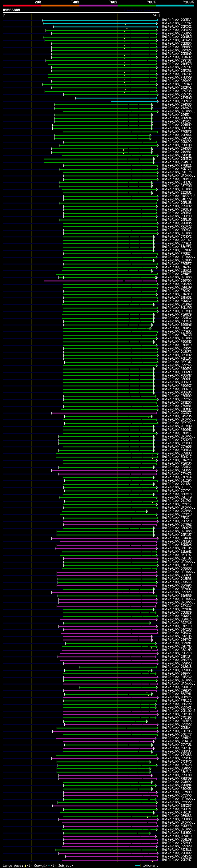Select hit UniRef100_Q03506
This screenshot has width=197, height=868.
click(177, 795)
